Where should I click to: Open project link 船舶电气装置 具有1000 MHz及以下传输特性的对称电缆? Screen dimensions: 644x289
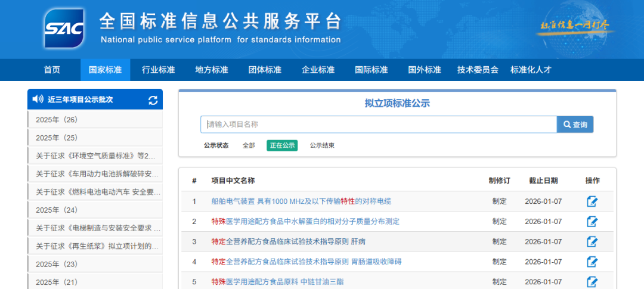click(301, 201)
